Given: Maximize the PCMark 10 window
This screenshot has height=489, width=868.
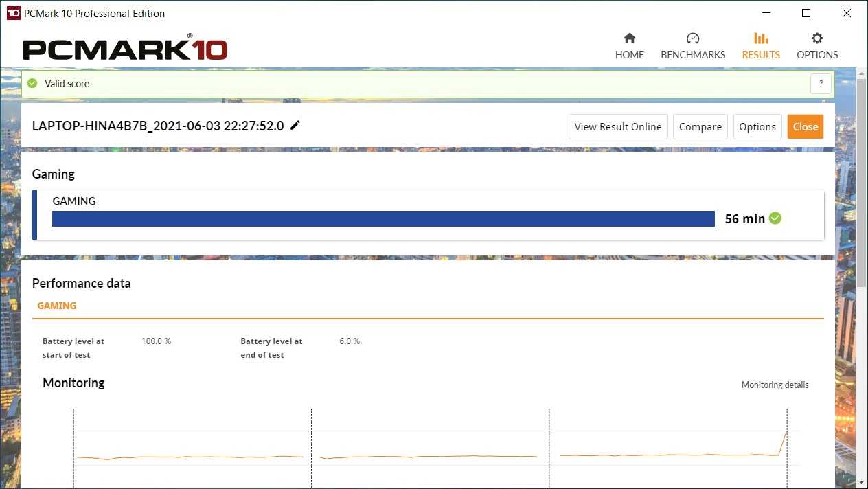Looking at the screenshot, I should 806,13.
